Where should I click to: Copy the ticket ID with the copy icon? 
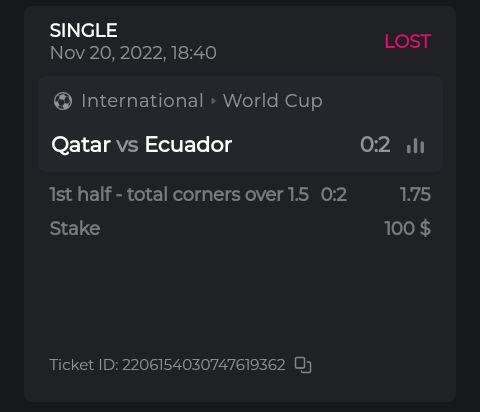pyautogui.click(x=303, y=365)
